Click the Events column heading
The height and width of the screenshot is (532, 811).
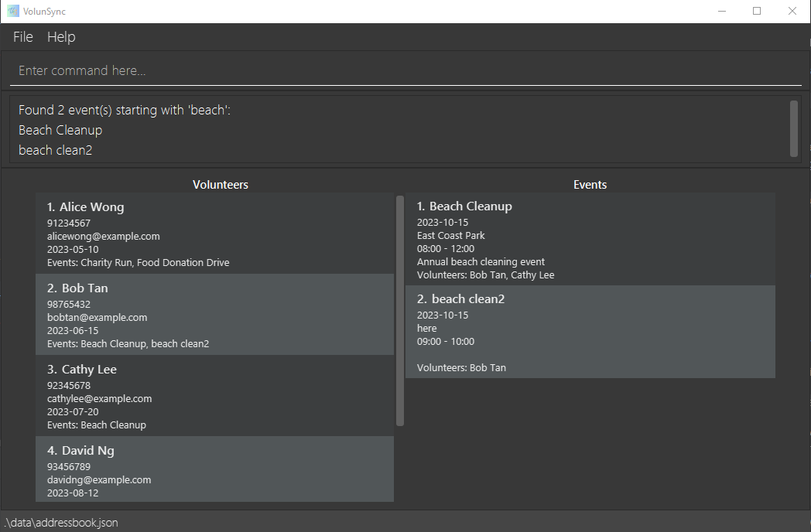click(590, 185)
